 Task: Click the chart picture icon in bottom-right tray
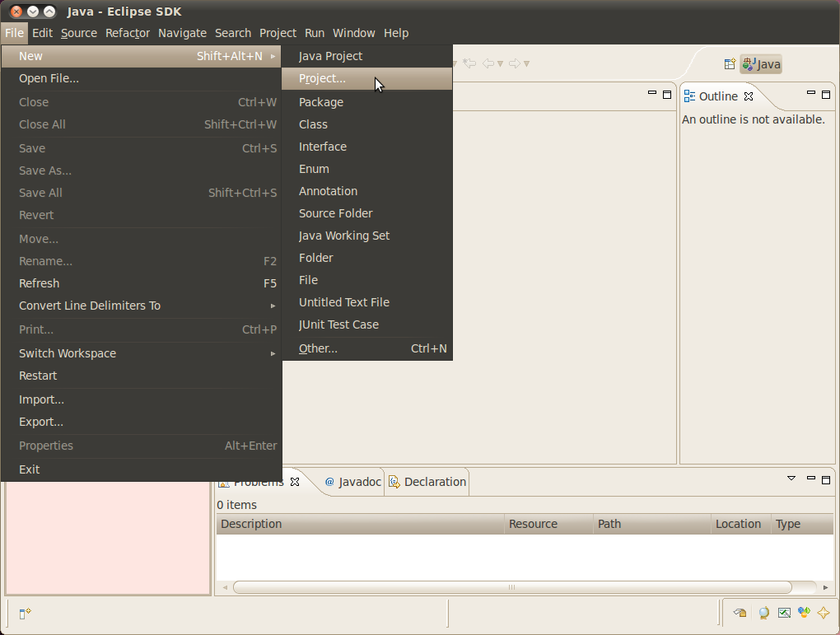[784, 613]
